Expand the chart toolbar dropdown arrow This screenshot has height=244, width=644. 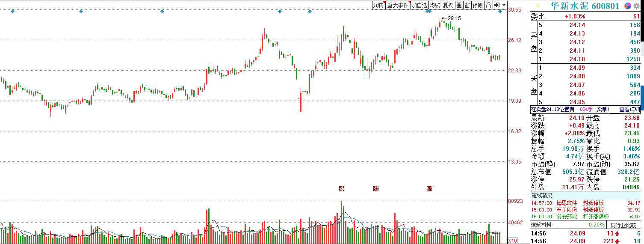[x=504, y=6]
